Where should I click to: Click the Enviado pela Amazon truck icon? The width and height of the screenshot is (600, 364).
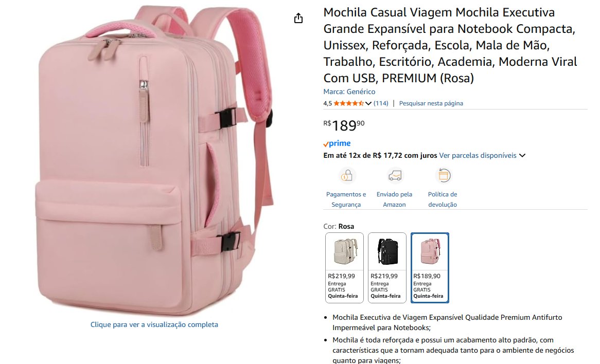tap(395, 176)
